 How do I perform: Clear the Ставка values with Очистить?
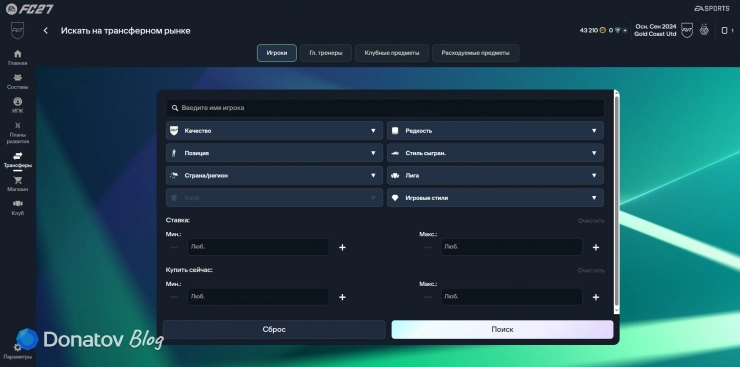click(x=591, y=221)
